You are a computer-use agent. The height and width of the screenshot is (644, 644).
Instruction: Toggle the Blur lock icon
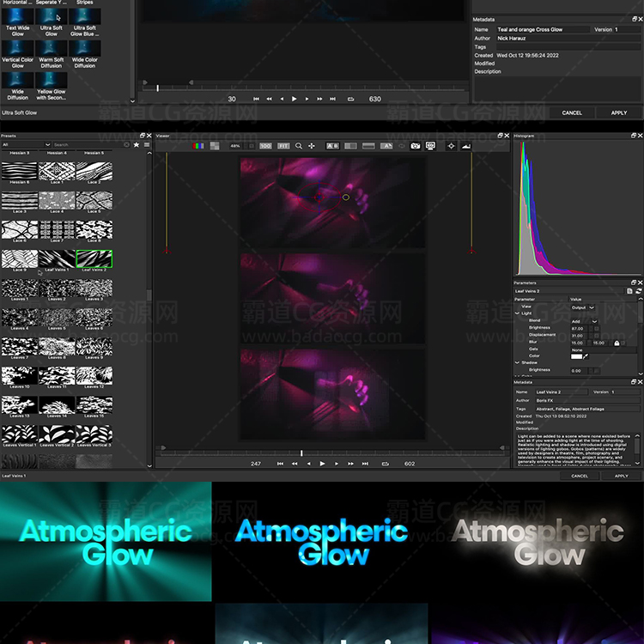click(617, 343)
